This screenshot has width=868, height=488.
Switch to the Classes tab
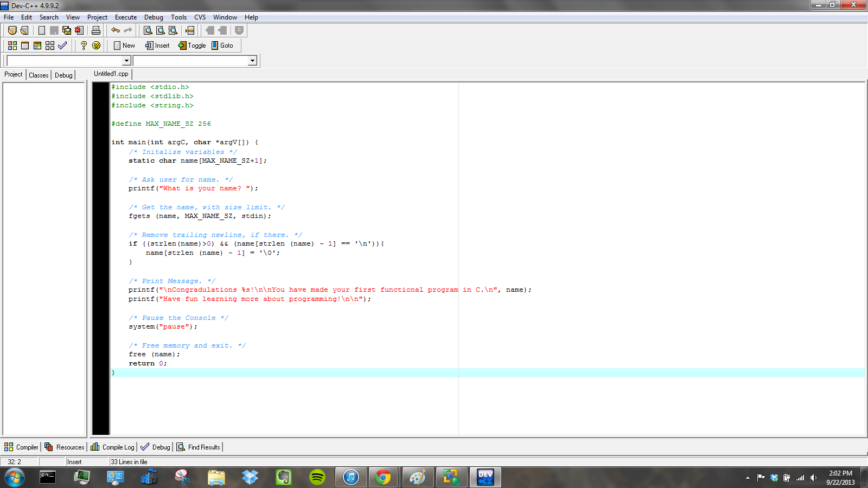tap(39, 75)
